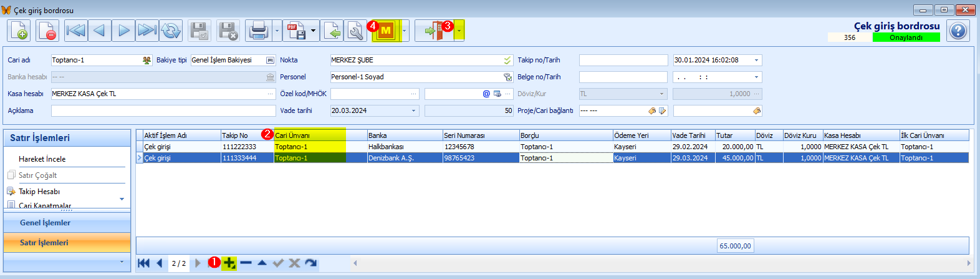Image resolution: width=980 pixels, height=279 pixels.
Task: Click into the Açıklama text field
Action: coord(163,111)
